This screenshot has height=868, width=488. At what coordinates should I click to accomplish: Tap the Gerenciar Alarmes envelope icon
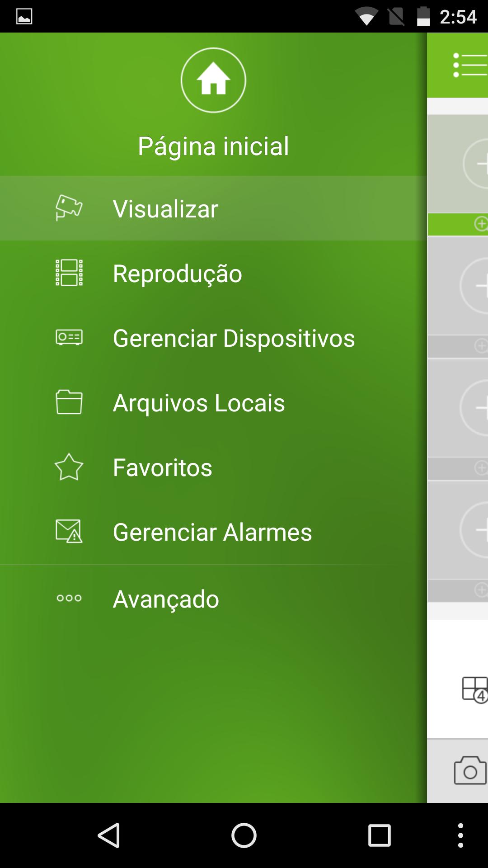pyautogui.click(x=69, y=531)
